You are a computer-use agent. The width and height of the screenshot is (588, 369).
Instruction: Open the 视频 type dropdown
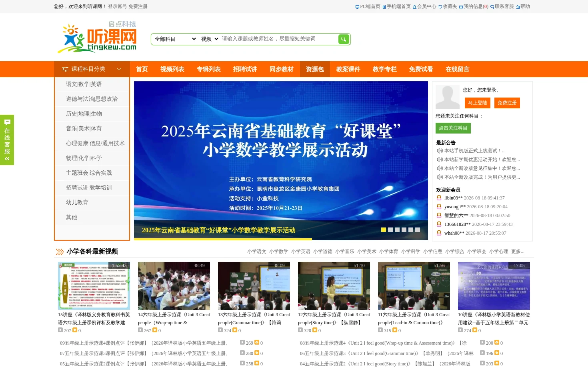(210, 39)
